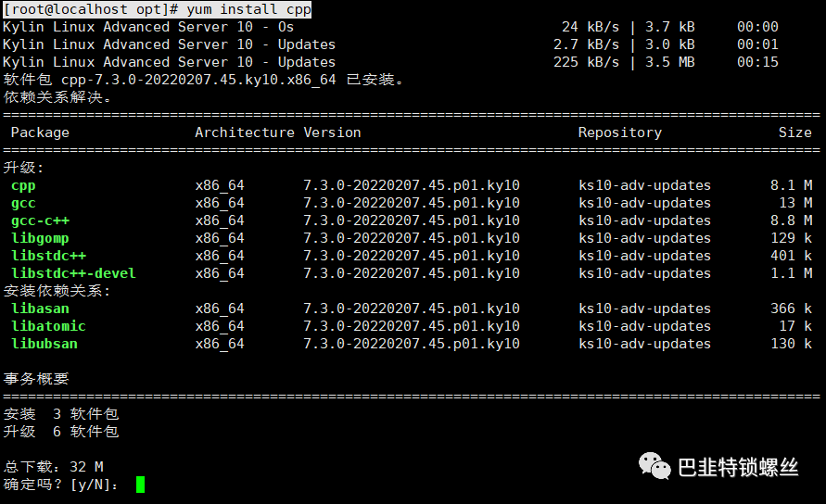Click the '8.1 M' size of cpp
The height and width of the screenshot is (504, 826).
pos(791,185)
